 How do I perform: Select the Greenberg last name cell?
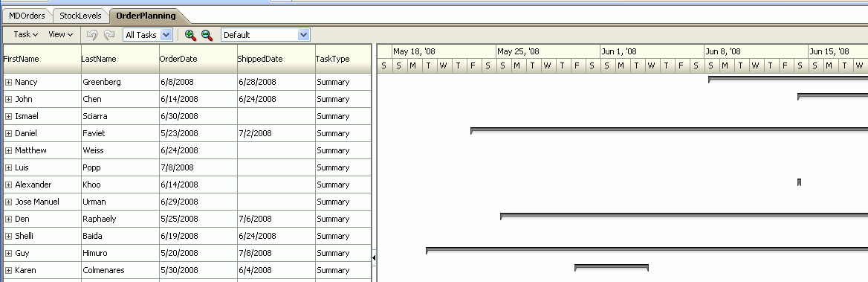click(x=120, y=82)
